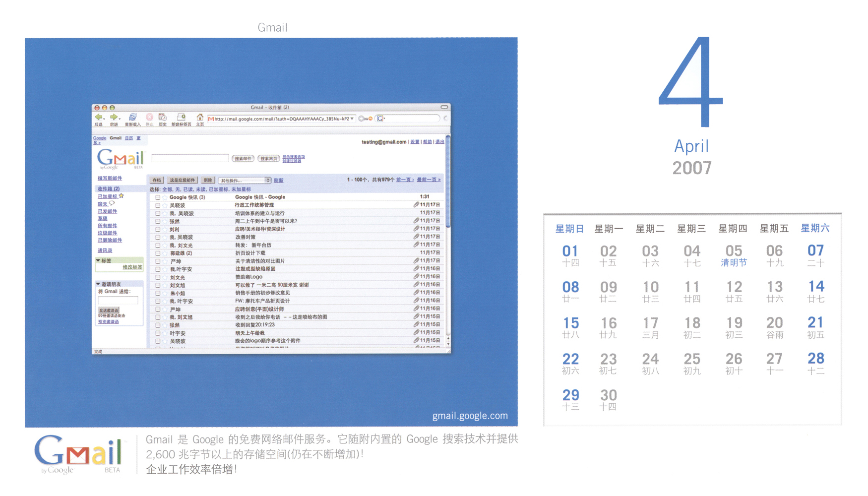Click the 退出 sign out link

point(439,142)
